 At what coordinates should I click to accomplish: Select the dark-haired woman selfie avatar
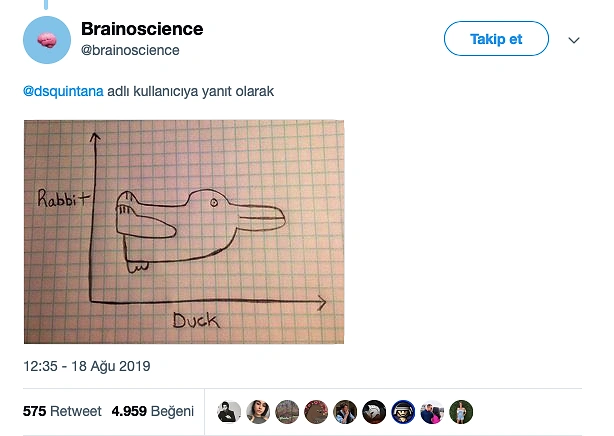point(258,412)
